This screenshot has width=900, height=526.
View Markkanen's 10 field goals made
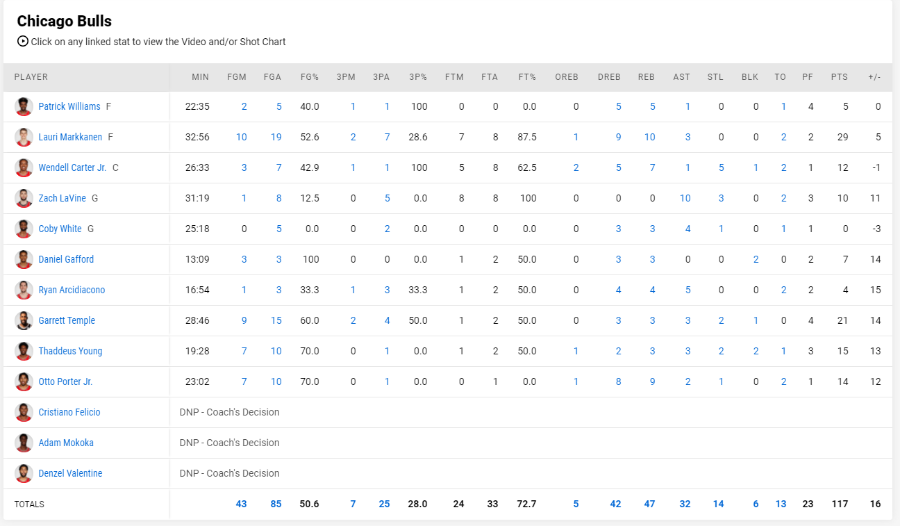tap(242, 137)
